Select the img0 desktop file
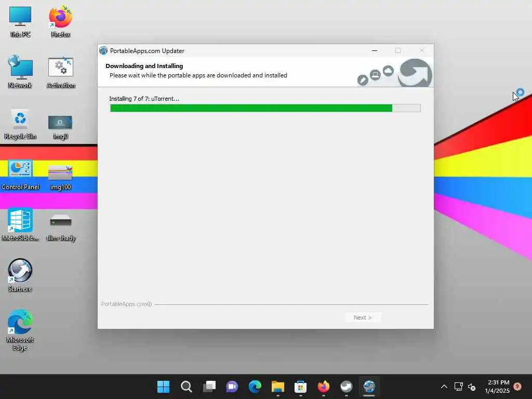This screenshot has width=532, height=399. 60,127
